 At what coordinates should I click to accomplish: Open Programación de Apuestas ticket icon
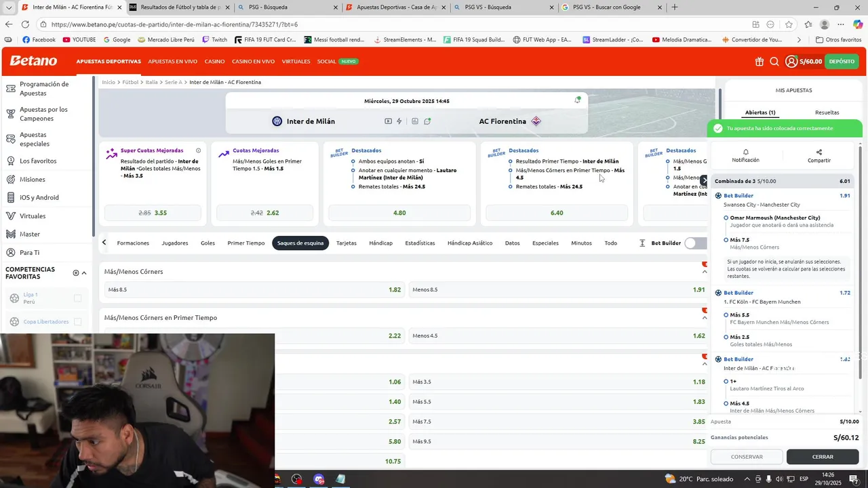10,88
